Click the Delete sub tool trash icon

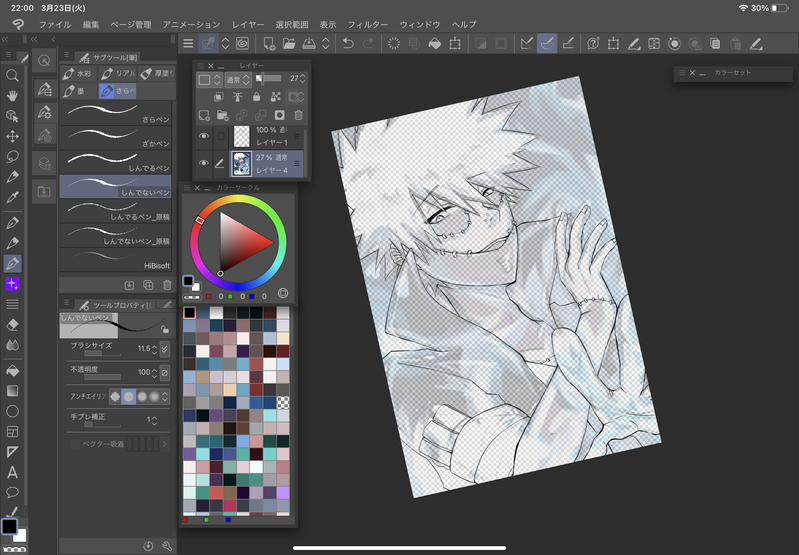pos(167,285)
